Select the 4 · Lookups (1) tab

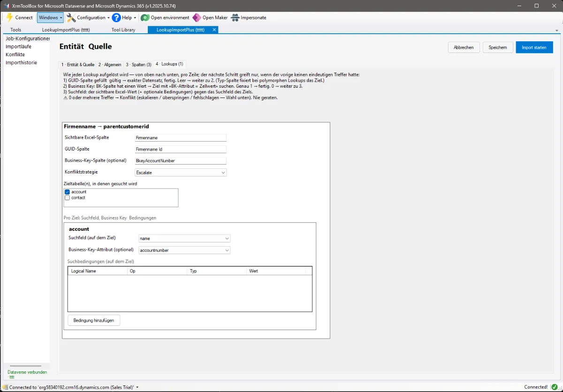pyautogui.click(x=169, y=64)
